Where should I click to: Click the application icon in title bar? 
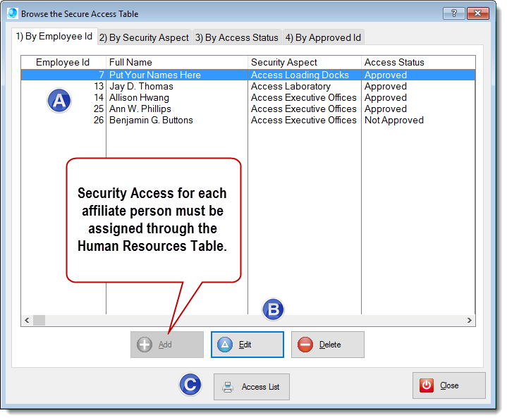[x=12, y=13]
